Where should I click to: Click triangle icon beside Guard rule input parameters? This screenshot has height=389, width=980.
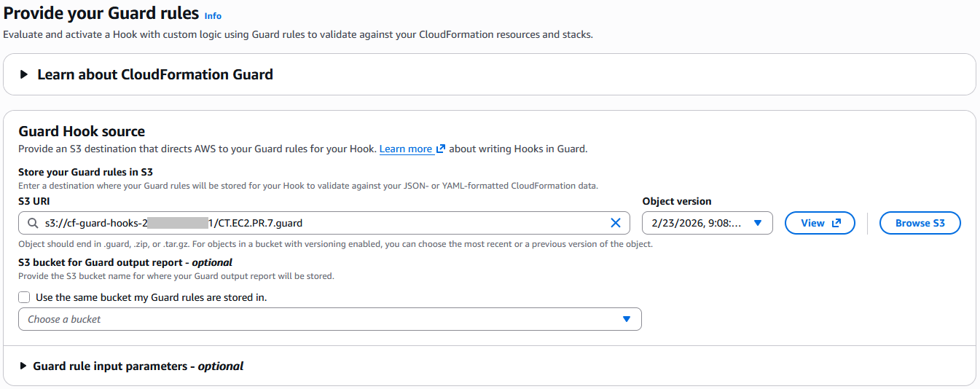(x=24, y=366)
